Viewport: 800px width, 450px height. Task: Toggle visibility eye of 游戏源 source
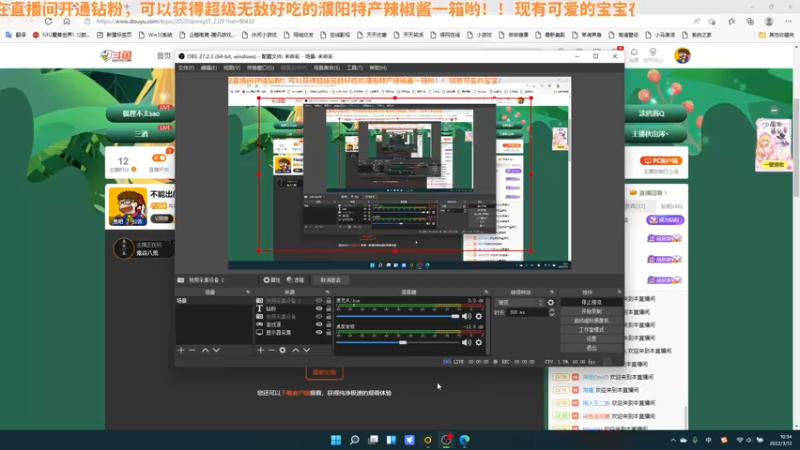tap(319, 324)
